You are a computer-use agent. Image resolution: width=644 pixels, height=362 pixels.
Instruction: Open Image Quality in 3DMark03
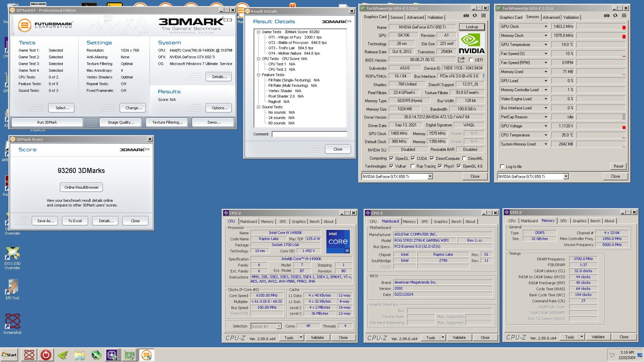point(121,122)
